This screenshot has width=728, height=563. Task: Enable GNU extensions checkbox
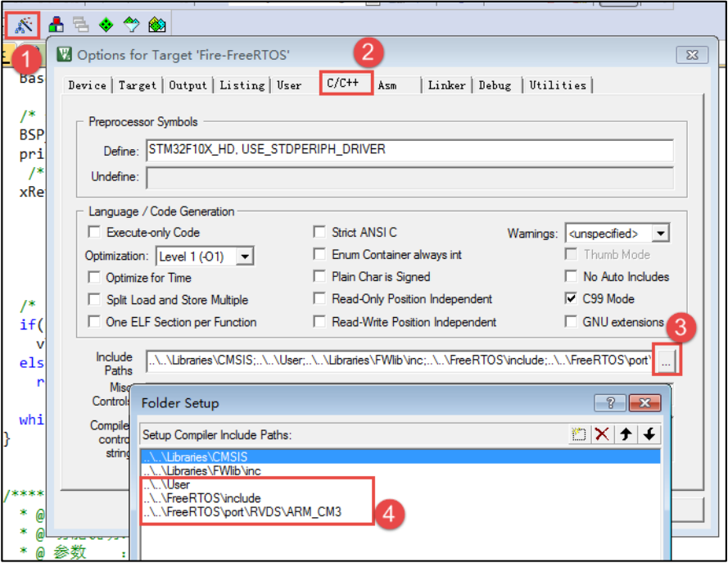click(x=571, y=321)
